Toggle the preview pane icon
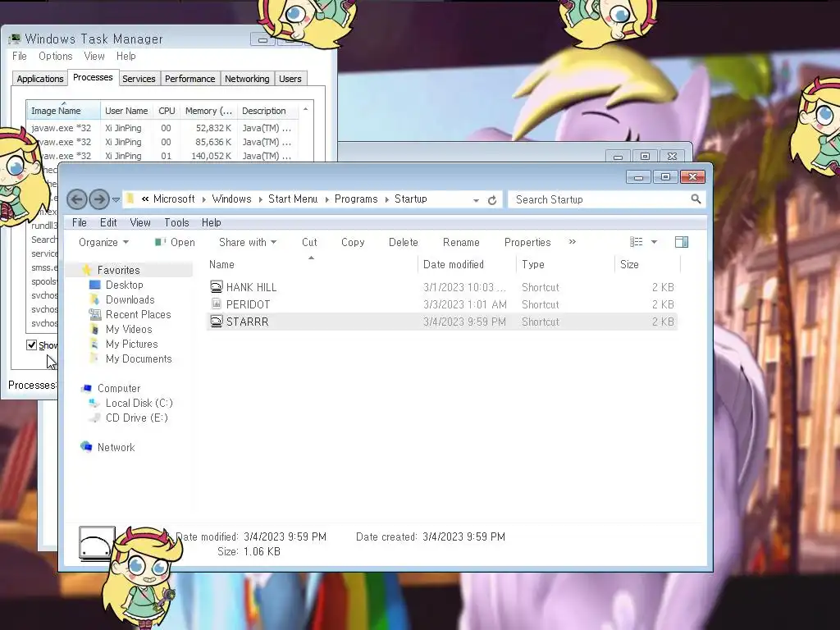This screenshot has width=840, height=630. (x=682, y=242)
